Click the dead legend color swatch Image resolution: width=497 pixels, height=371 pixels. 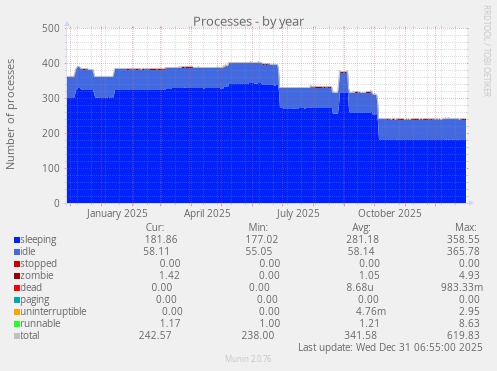pyautogui.click(x=17, y=288)
